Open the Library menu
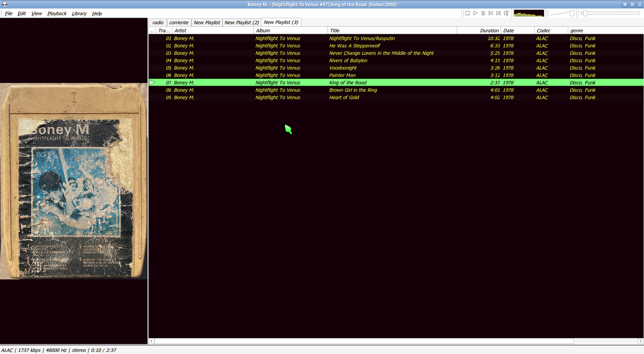This screenshot has height=354, width=644. pyautogui.click(x=79, y=14)
